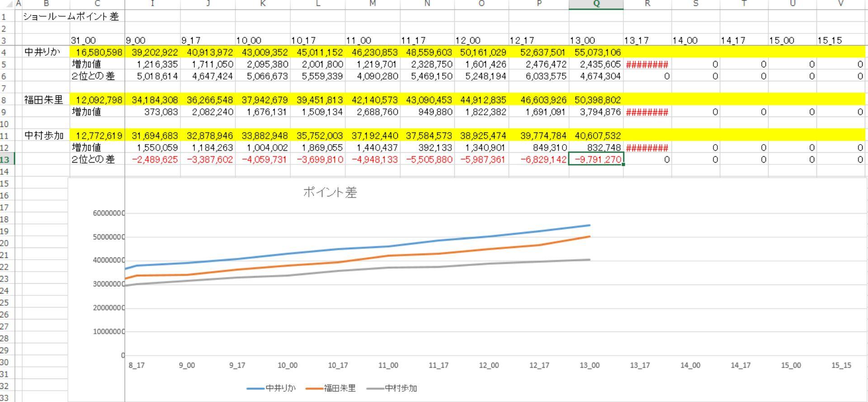This screenshot has width=868, height=402.
Task: Select the 13_17 header cell in row 3
Action: click(647, 41)
